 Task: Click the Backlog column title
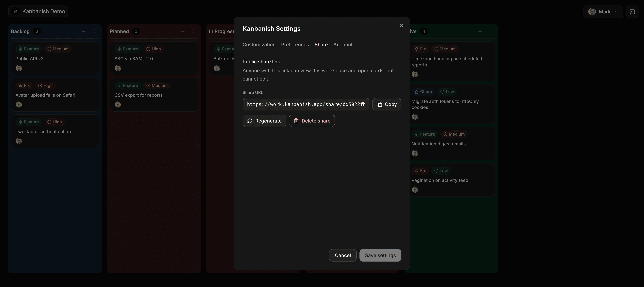click(x=20, y=31)
